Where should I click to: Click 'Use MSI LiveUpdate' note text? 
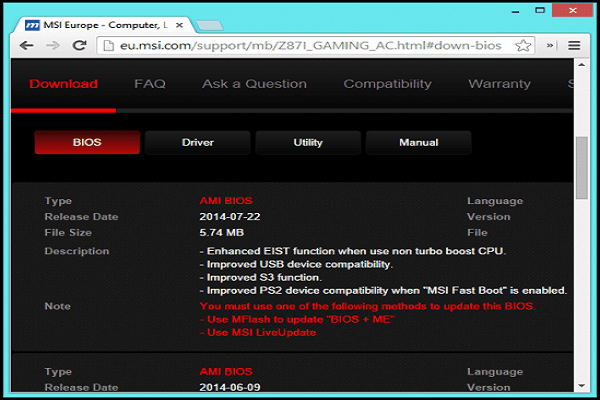[x=258, y=332]
